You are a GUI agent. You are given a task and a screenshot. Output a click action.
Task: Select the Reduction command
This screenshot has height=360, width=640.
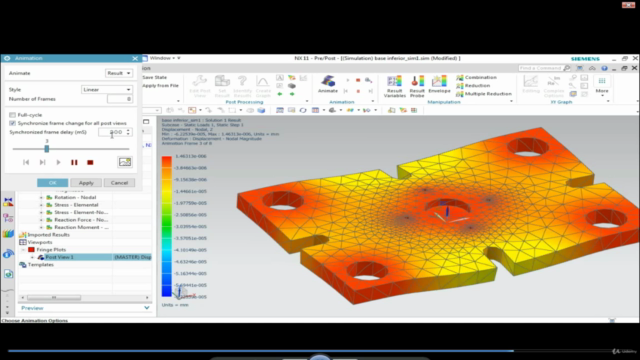473,85
